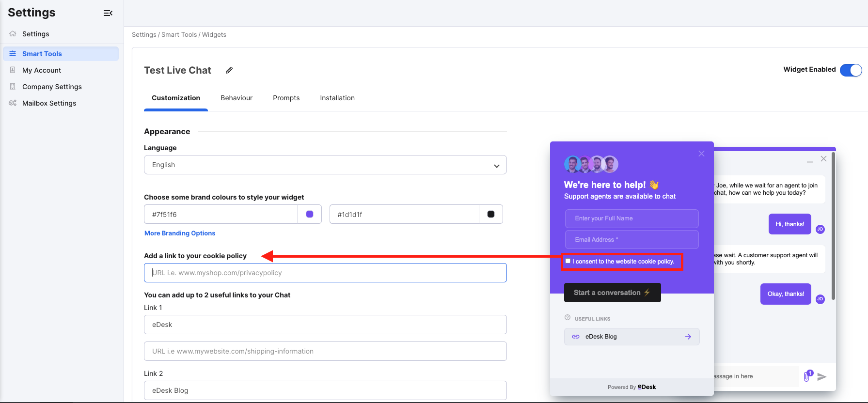Screen dimensions: 868x403
Task: Open Company Settings in the sidebar
Action: click(61, 87)
